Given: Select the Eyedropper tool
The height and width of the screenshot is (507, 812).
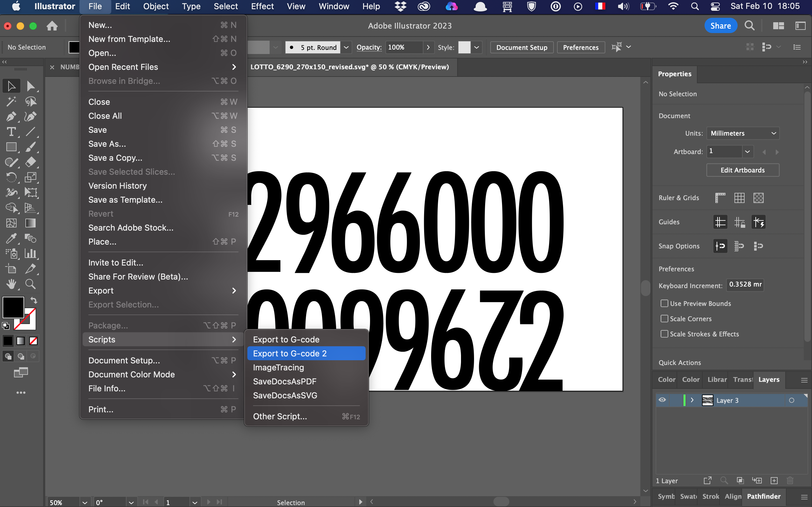Looking at the screenshot, I should [11, 238].
